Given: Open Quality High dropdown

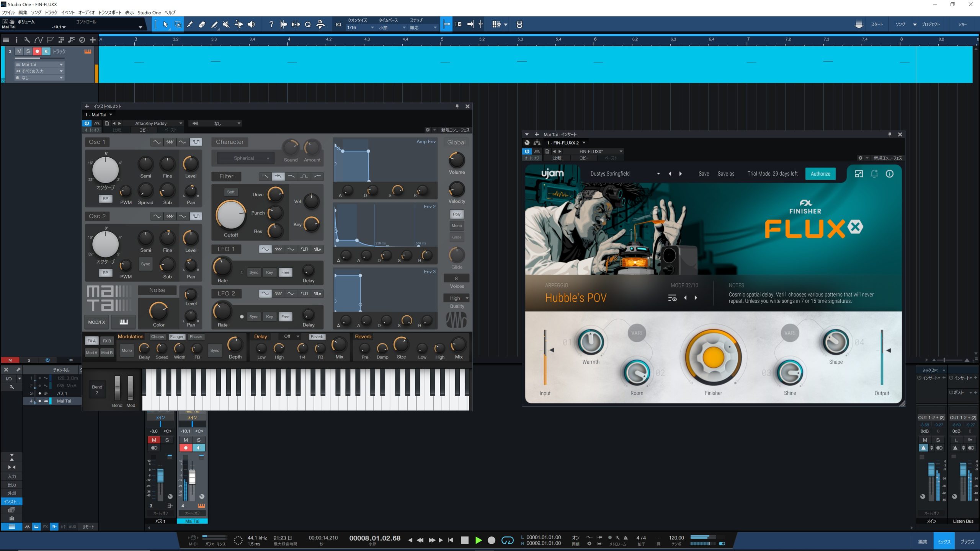Looking at the screenshot, I should pyautogui.click(x=457, y=298).
